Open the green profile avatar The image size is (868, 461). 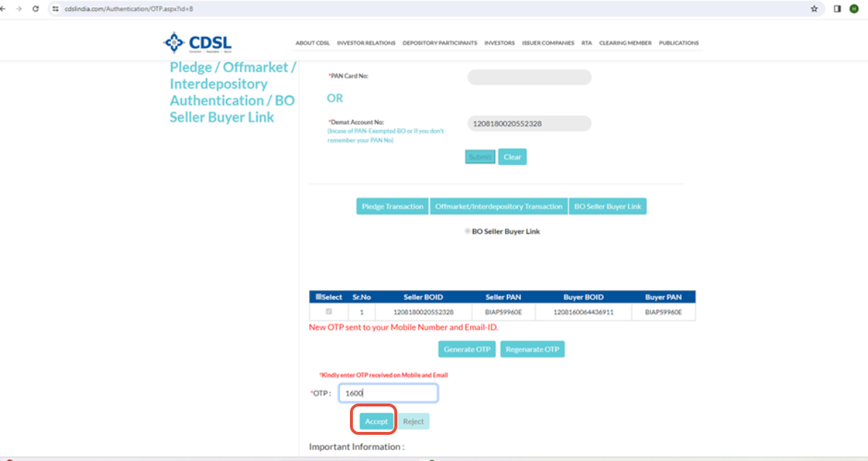pyautogui.click(x=854, y=9)
